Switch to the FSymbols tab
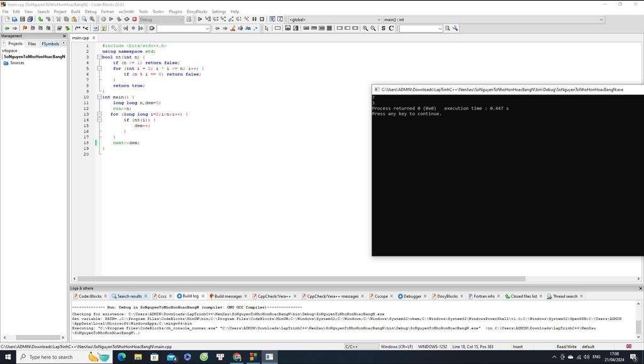This screenshot has height=364, width=644. pyautogui.click(x=50, y=43)
